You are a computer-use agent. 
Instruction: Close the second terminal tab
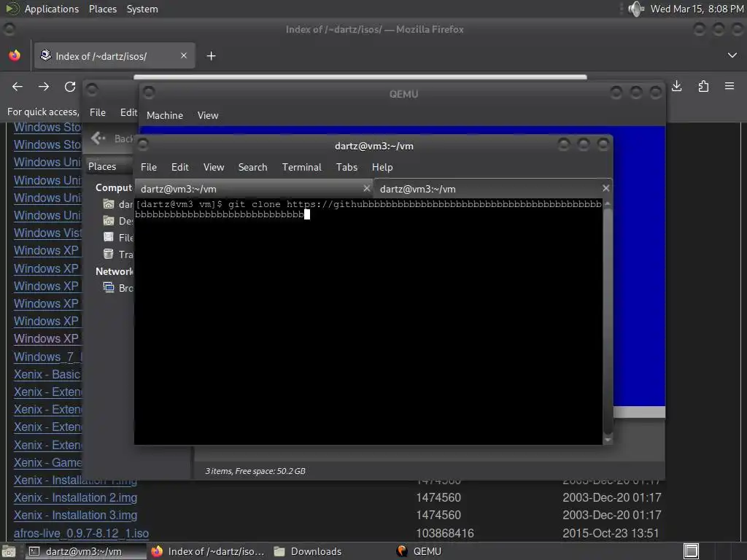[606, 189]
